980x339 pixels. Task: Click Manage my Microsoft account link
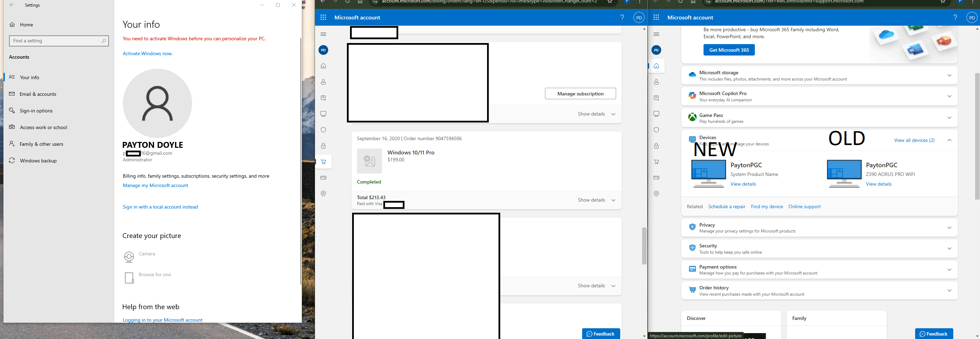[x=155, y=185]
